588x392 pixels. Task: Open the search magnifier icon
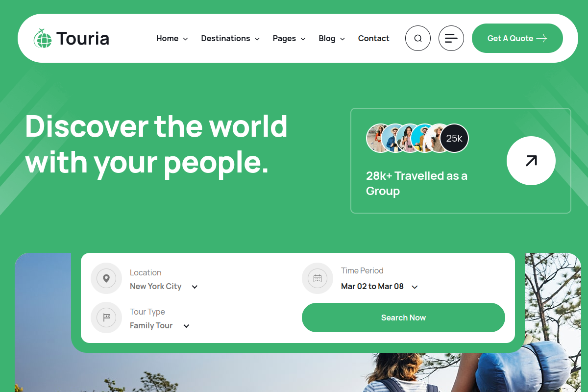point(418,38)
